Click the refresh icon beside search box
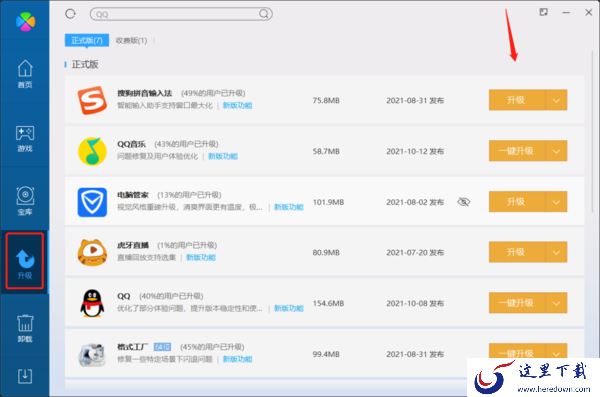This screenshot has width=600, height=397. click(x=70, y=14)
